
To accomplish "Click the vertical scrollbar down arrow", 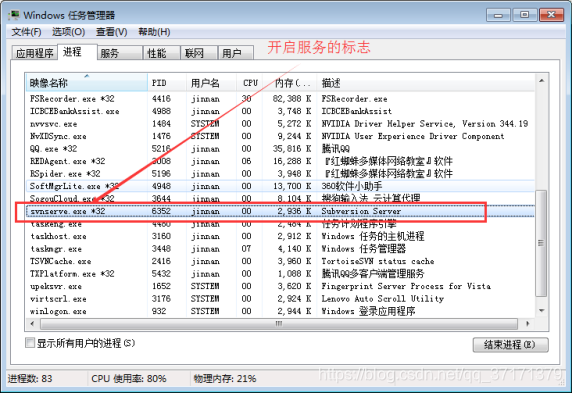I will (x=542, y=311).
